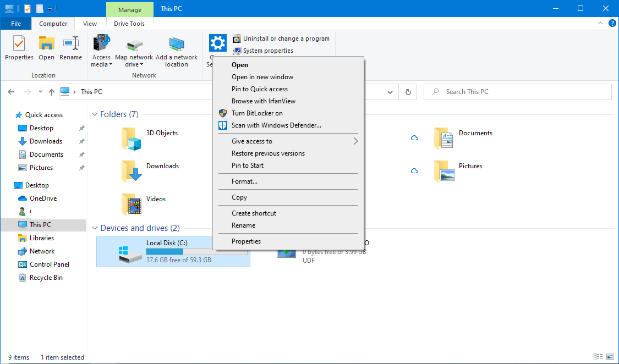This screenshot has height=364, width=619.
Task: Choose Open from the context menu
Action: click(288, 65)
